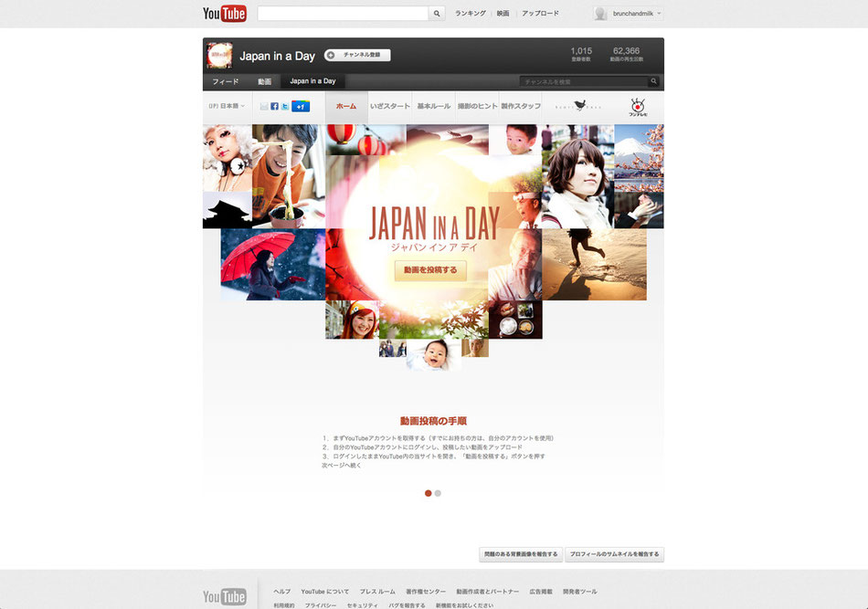The image size is (868, 609).
Task: Click the black castle silhouette photo
Action: click(x=228, y=210)
